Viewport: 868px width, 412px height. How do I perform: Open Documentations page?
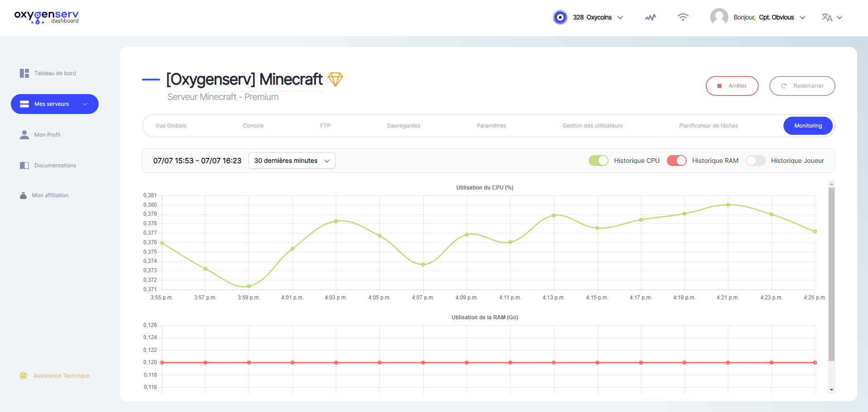point(55,166)
